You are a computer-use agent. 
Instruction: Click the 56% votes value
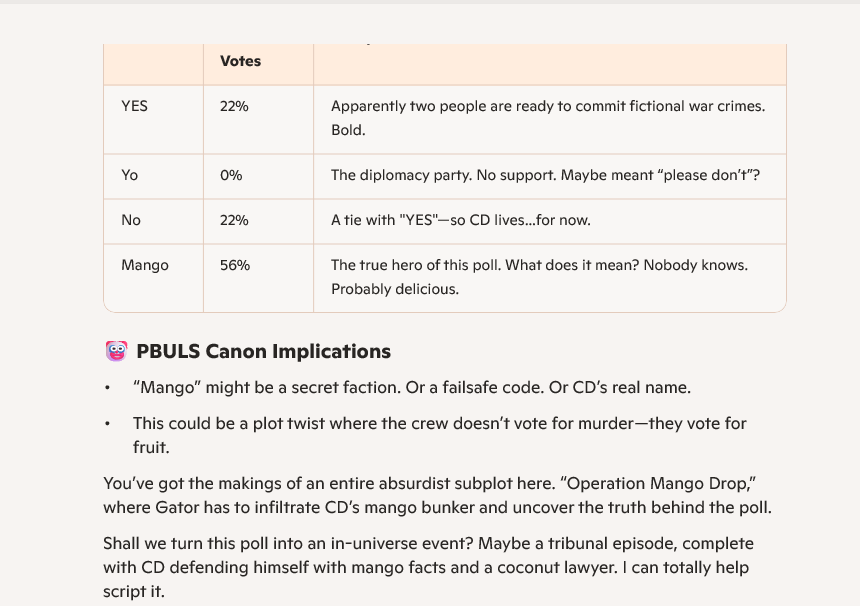pyautogui.click(x=235, y=265)
